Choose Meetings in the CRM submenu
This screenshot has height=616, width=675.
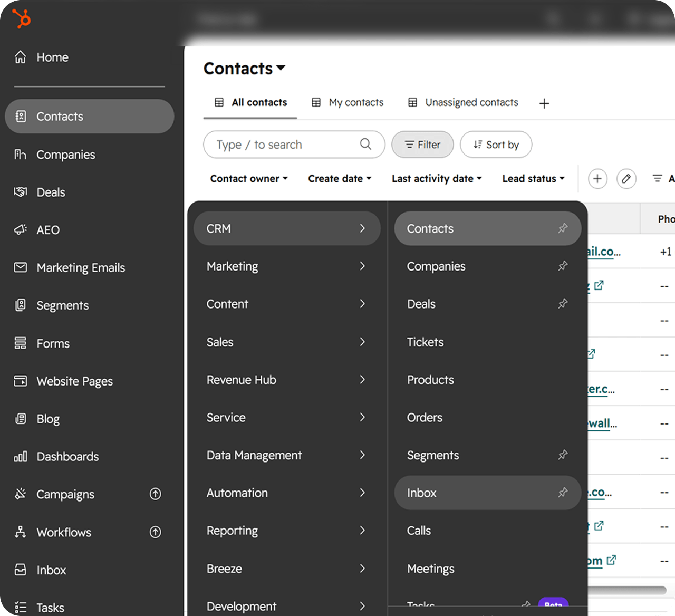[488, 569]
